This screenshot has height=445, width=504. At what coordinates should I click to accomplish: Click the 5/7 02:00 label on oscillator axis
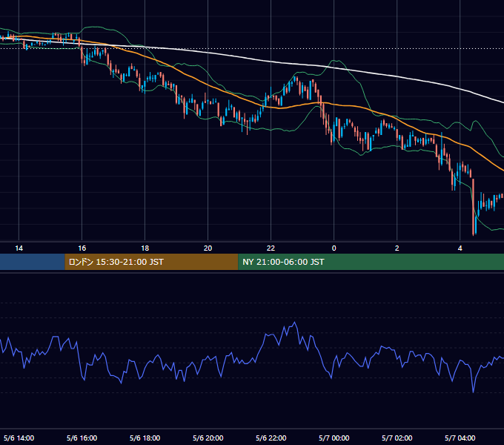click(397, 438)
